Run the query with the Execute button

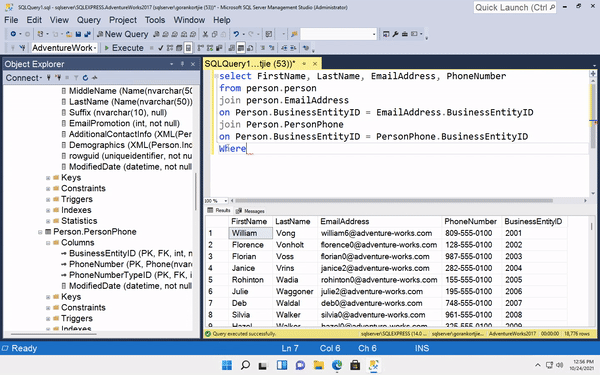(124, 48)
